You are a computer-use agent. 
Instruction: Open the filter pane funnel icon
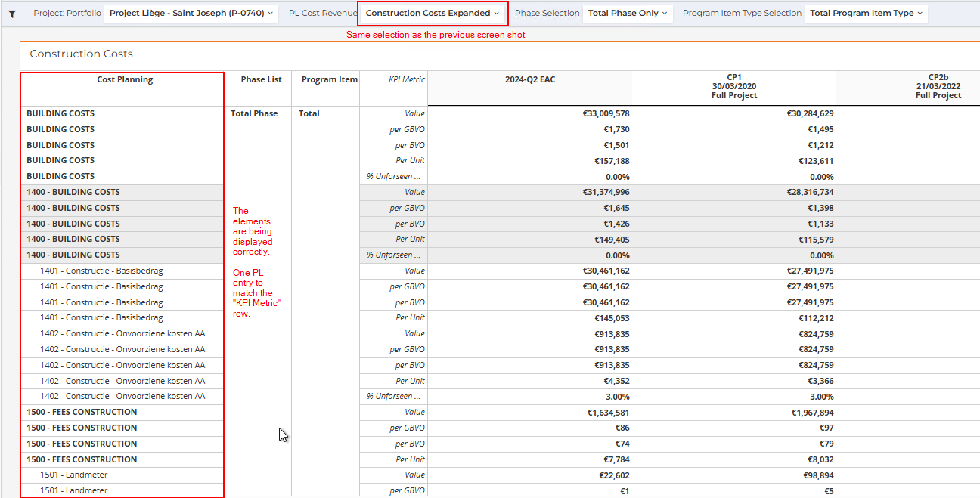(12, 14)
